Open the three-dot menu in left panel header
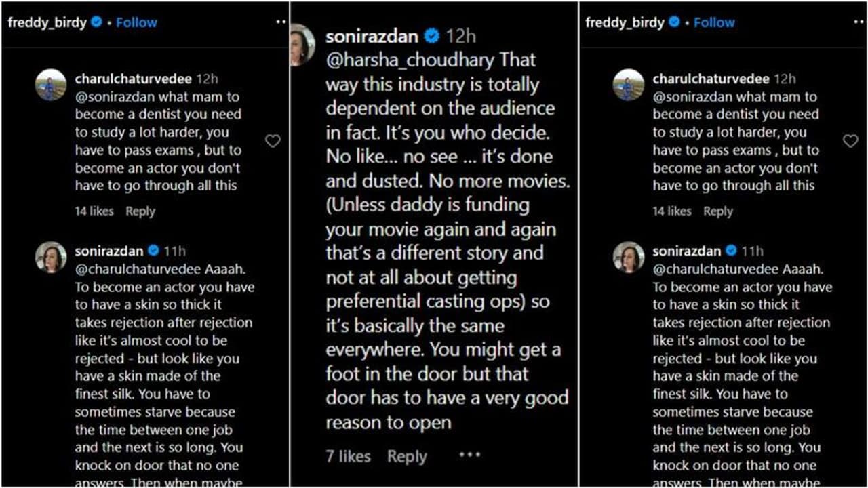 pyautogui.click(x=281, y=22)
